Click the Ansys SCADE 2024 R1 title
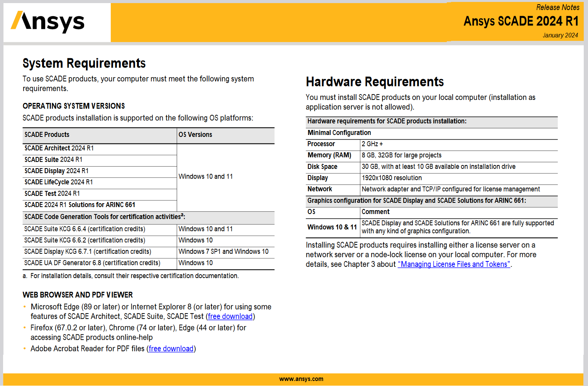Screen dimensions: 588x386 [x=521, y=21]
